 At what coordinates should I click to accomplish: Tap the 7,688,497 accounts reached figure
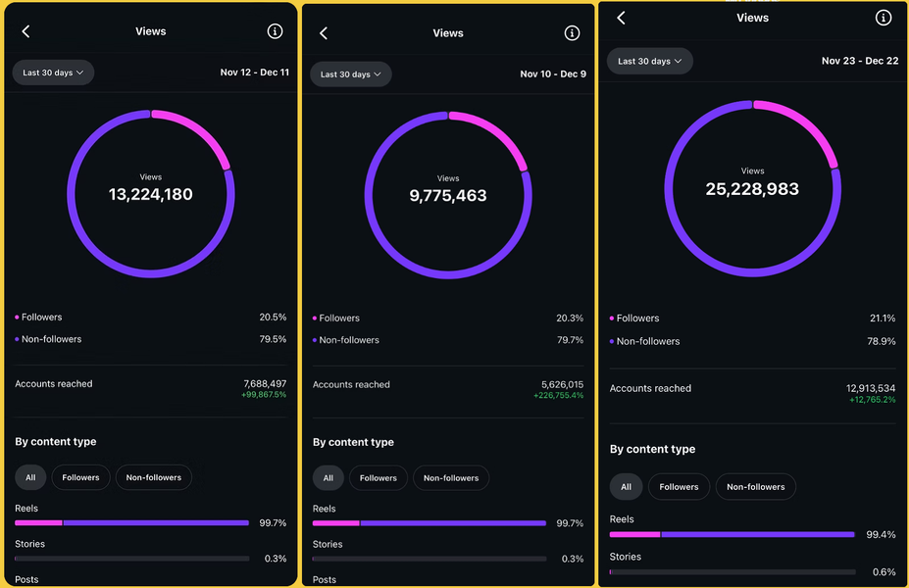(265, 384)
